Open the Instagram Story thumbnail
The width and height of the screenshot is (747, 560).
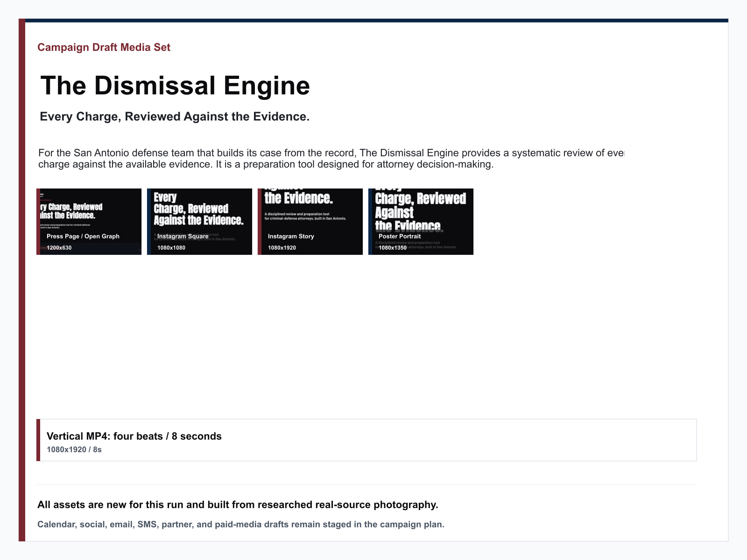coord(310,222)
